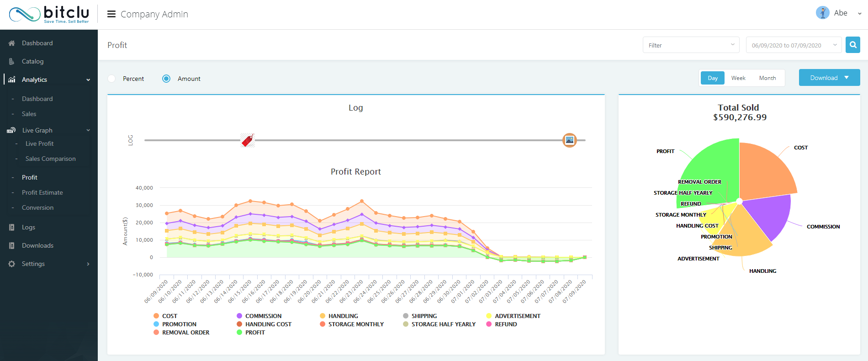Select the Percent radio button
The height and width of the screenshot is (361, 868).
(x=112, y=79)
